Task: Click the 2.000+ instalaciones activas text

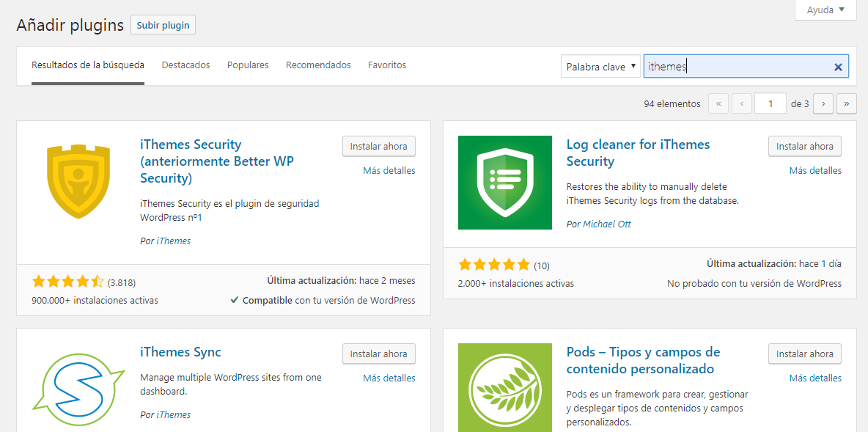Action: [x=516, y=284]
